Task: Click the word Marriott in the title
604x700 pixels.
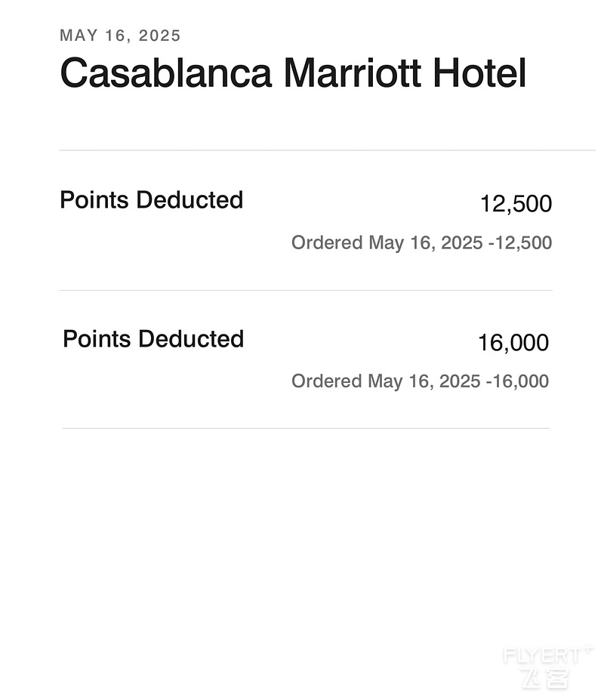Action: (x=353, y=72)
